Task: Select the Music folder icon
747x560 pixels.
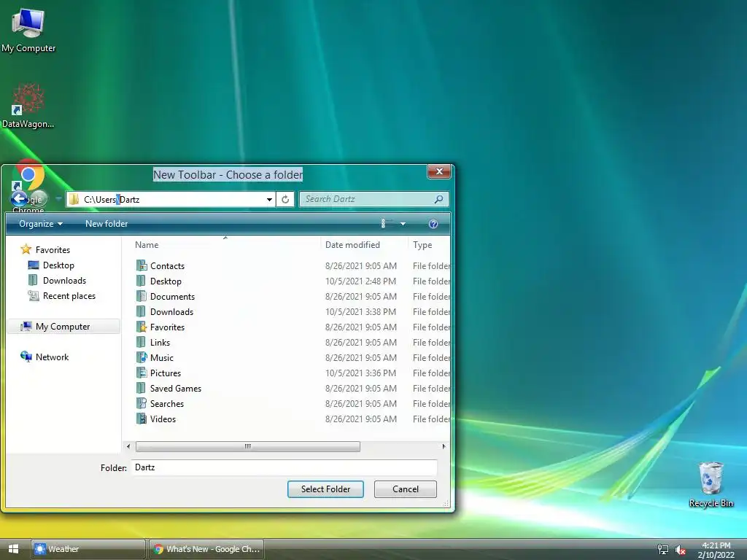Action: click(141, 357)
